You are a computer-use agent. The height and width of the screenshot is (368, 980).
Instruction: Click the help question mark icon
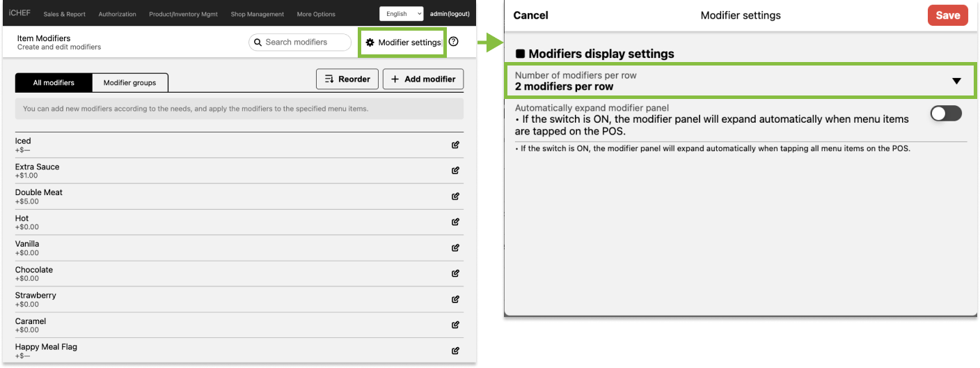[x=454, y=42]
